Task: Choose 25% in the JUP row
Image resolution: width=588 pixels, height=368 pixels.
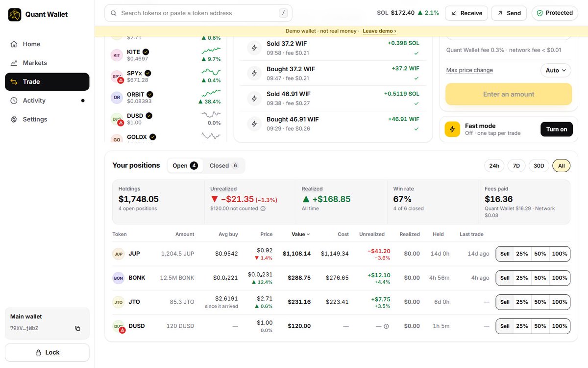Action: pyautogui.click(x=522, y=254)
